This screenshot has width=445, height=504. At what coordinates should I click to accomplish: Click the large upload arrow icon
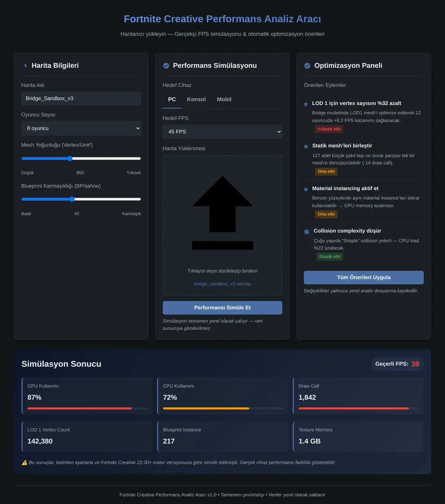click(x=222, y=213)
